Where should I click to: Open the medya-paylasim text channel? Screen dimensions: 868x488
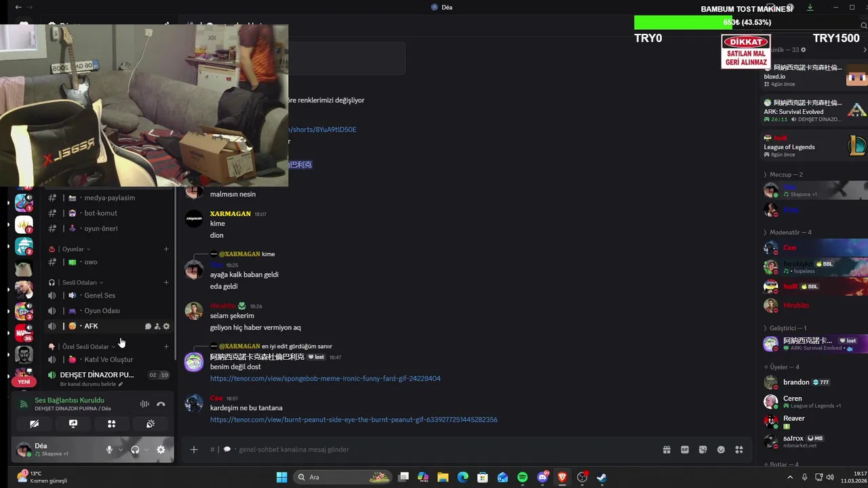108,198
